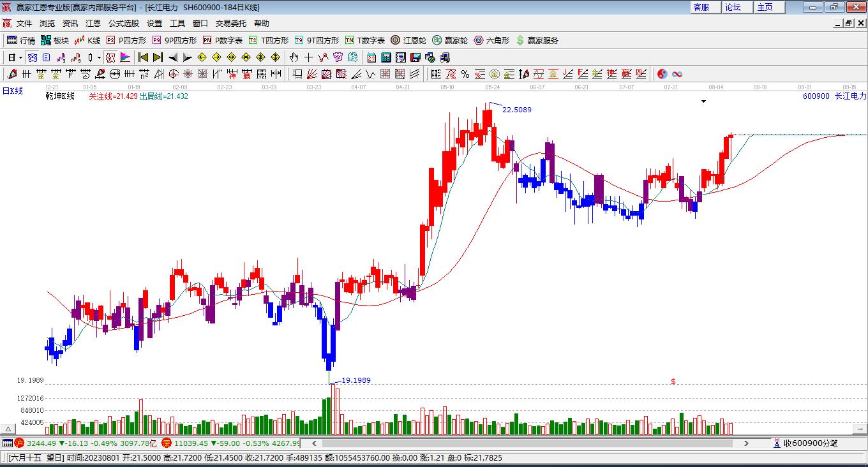Select the hand pan tool
Image resolution: width=868 pixels, height=467 pixels.
coord(294,57)
